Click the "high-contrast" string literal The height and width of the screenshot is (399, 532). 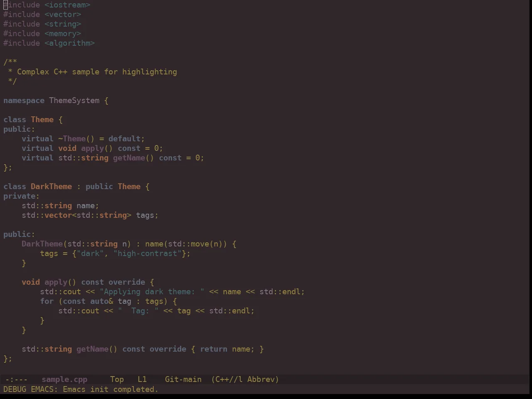point(147,254)
